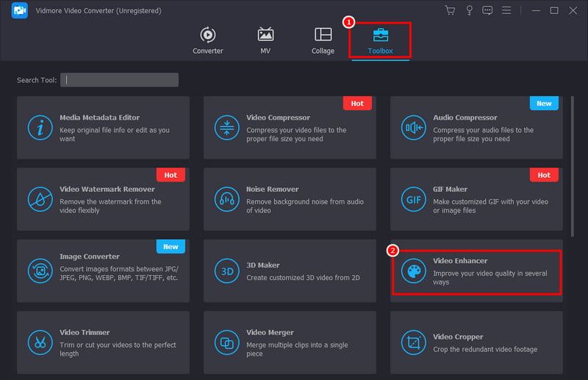Click the 3D Maker icon
Viewport: 588px width, 380px height.
[227, 270]
